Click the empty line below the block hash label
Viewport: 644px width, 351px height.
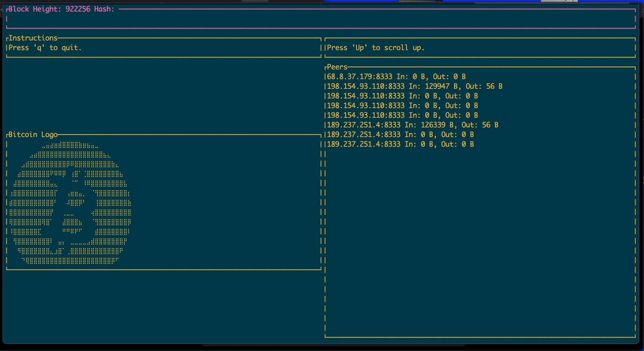(319, 19)
